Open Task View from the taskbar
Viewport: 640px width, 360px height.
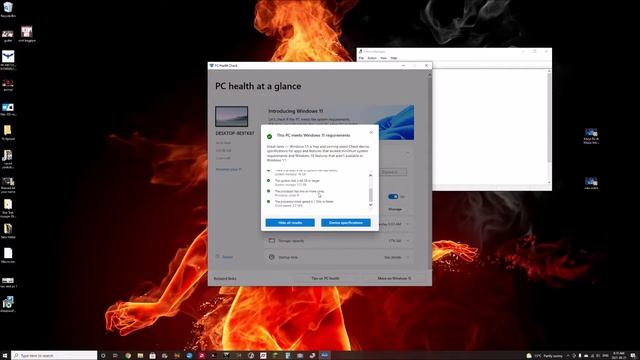115,356
